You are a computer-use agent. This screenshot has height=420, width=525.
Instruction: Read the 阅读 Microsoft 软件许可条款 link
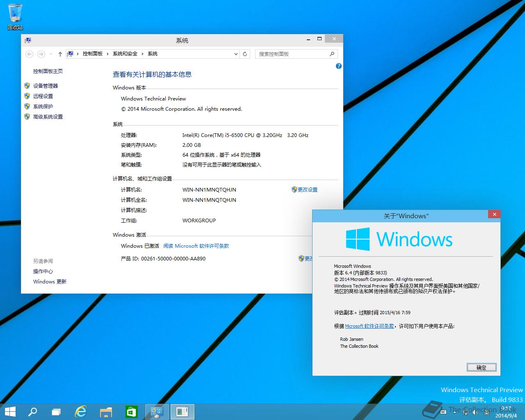196,246
